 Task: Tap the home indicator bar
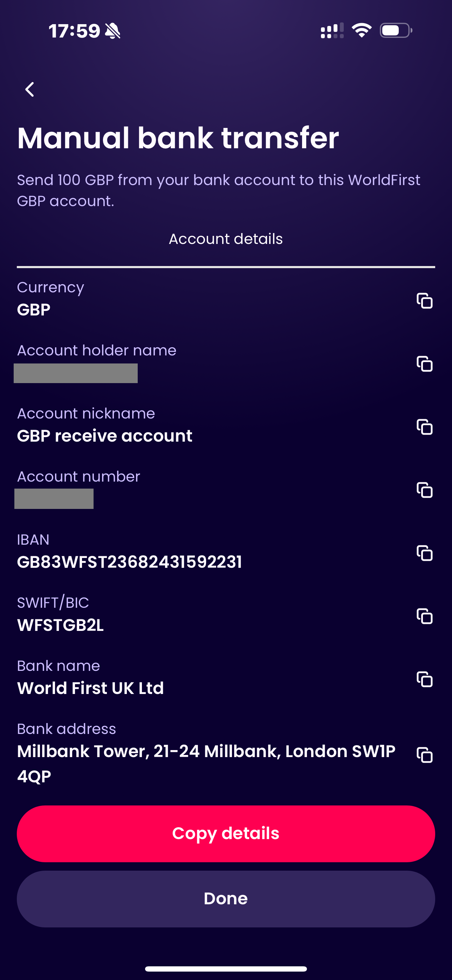pos(226,968)
